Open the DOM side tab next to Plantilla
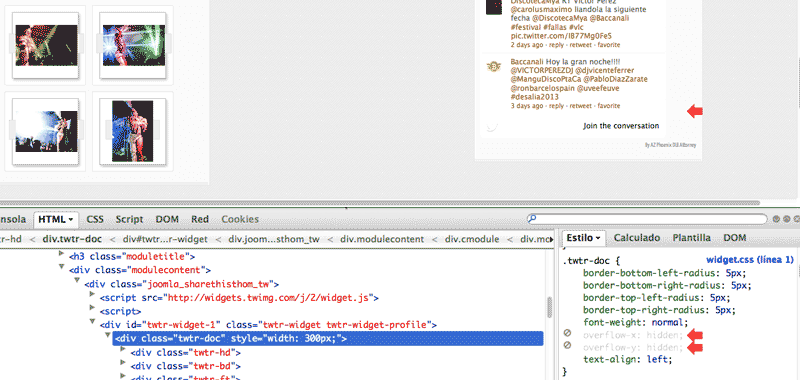Image resolution: width=800 pixels, height=380 pixels. 735,238
